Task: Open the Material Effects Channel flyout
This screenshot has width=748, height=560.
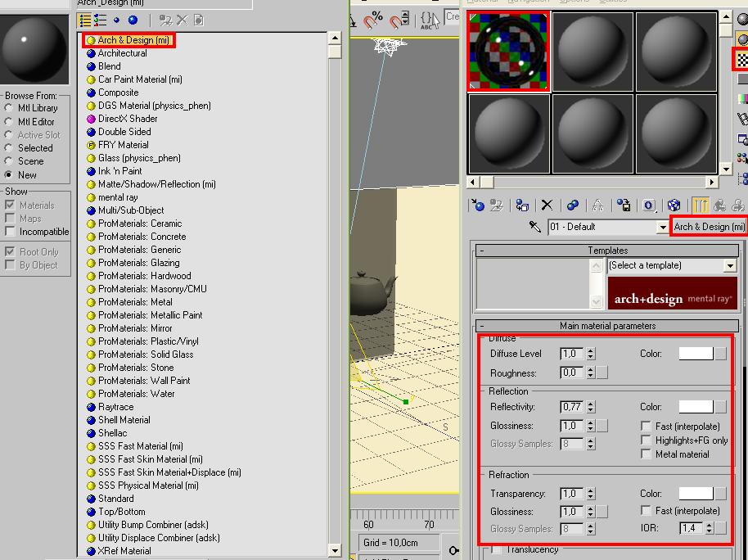Action: (649, 205)
